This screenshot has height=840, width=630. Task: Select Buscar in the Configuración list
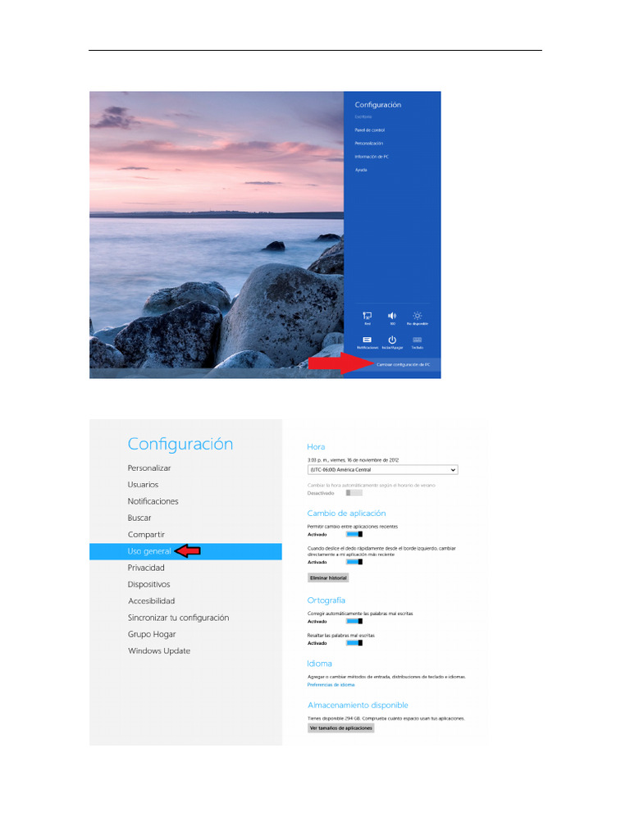(139, 518)
